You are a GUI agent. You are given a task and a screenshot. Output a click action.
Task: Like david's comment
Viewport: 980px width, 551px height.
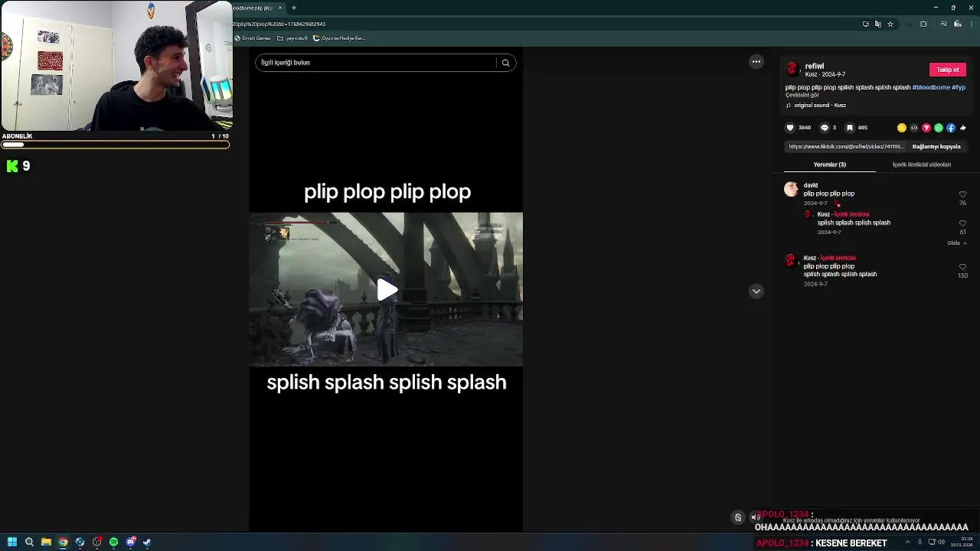(x=962, y=194)
